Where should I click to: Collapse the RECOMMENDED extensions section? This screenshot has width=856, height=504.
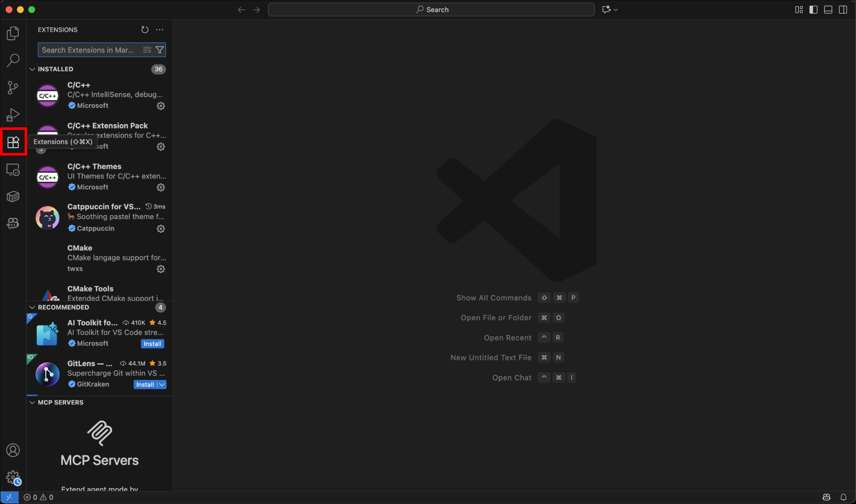point(32,308)
